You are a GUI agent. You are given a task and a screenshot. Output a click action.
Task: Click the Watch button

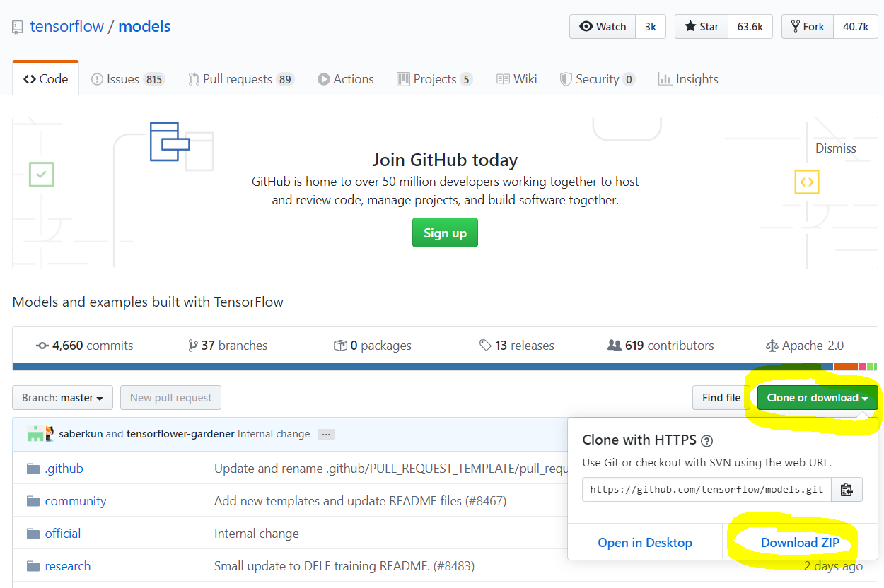(603, 26)
